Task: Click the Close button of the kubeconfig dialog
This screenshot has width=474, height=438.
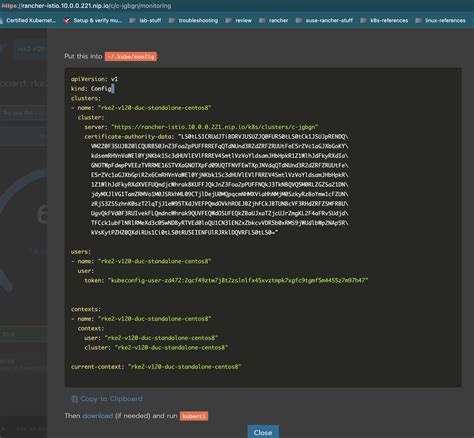Action: point(263,432)
